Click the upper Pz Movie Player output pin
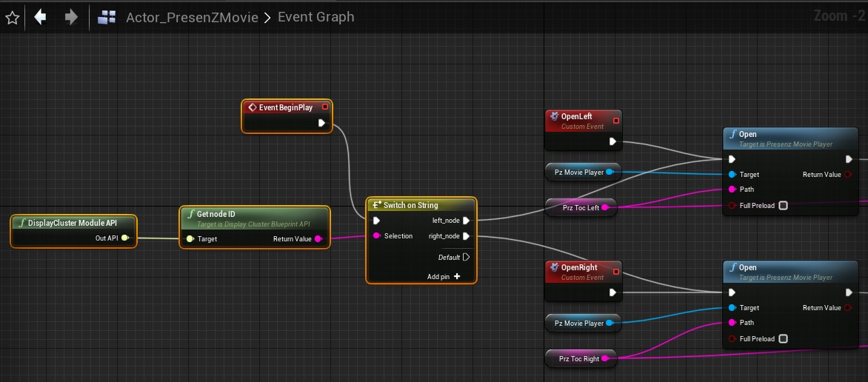This screenshot has height=382, width=868. point(610,172)
